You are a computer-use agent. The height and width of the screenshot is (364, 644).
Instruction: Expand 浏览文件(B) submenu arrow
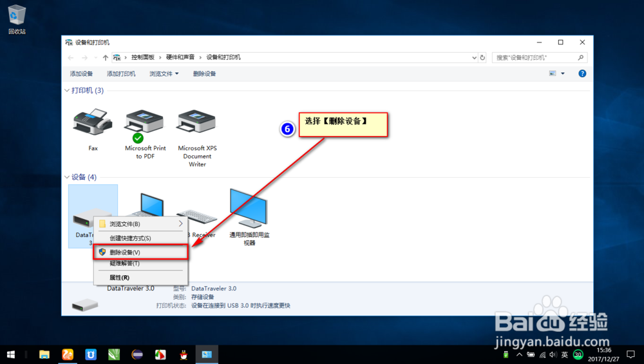(x=180, y=224)
